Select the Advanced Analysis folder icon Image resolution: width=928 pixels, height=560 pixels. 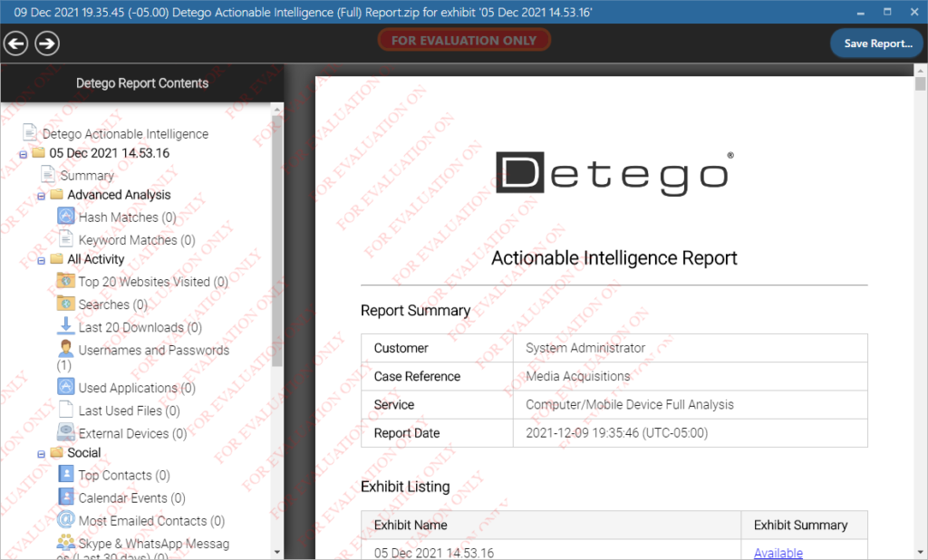(x=57, y=194)
